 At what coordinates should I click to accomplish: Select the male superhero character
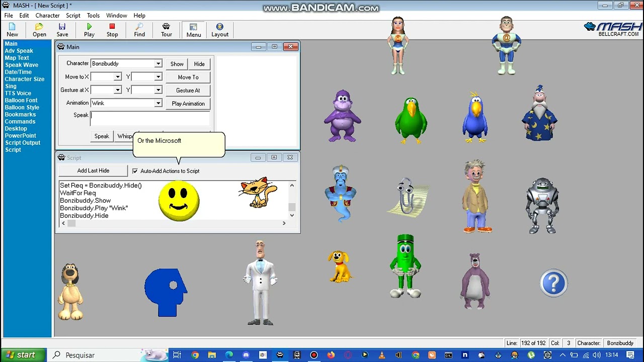[506, 46]
